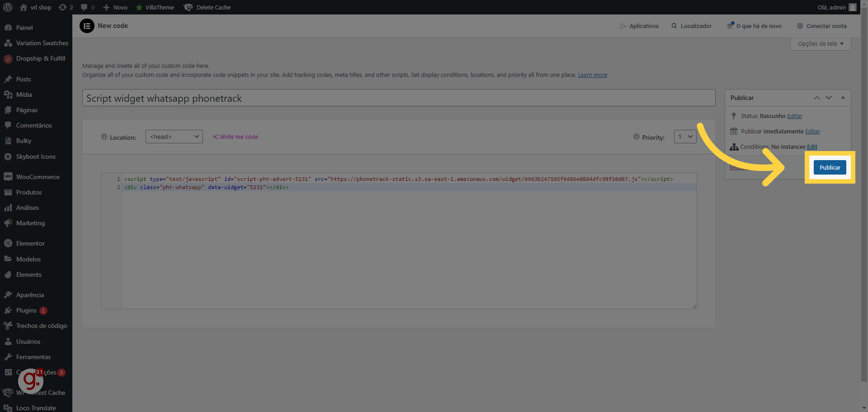
Task: Click the Priority info icon
Action: click(x=637, y=137)
